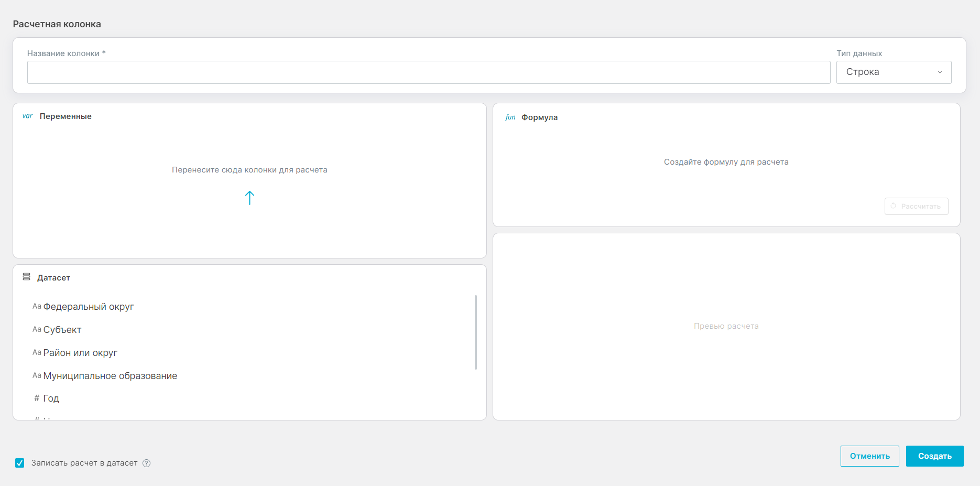This screenshot has height=486, width=980.
Task: Select the Район или округ column
Action: (80, 353)
